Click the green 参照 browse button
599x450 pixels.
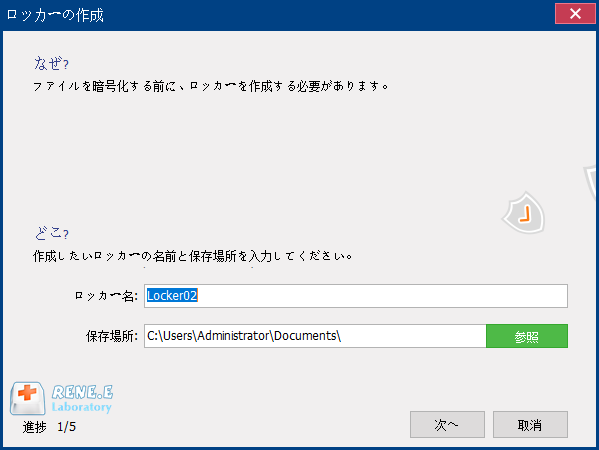click(x=527, y=336)
